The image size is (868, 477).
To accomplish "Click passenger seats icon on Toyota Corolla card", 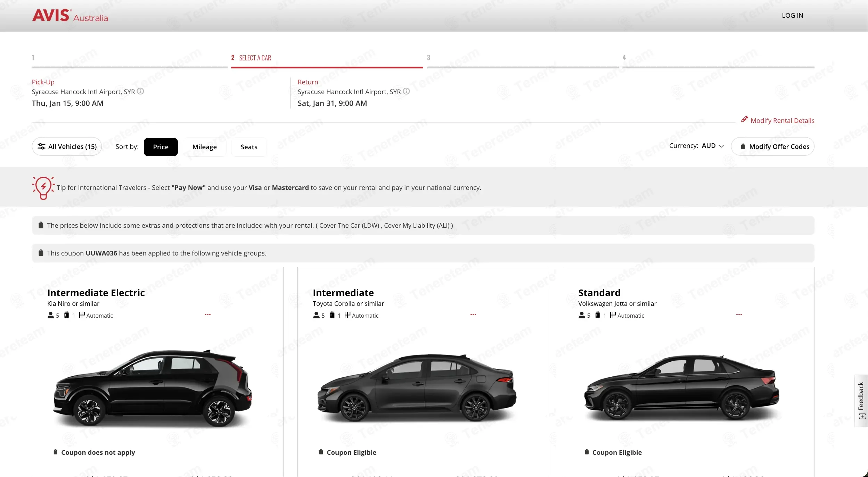I will coord(316,315).
